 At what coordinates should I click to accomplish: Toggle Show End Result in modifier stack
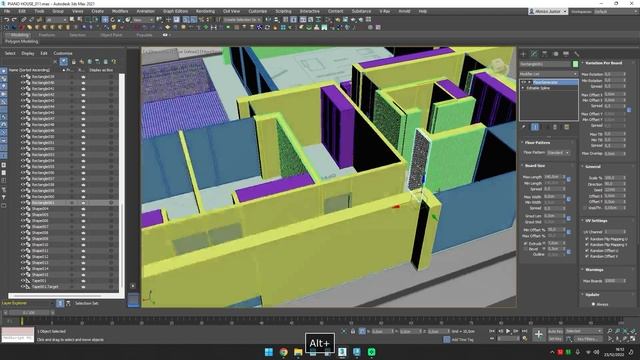coord(535,127)
